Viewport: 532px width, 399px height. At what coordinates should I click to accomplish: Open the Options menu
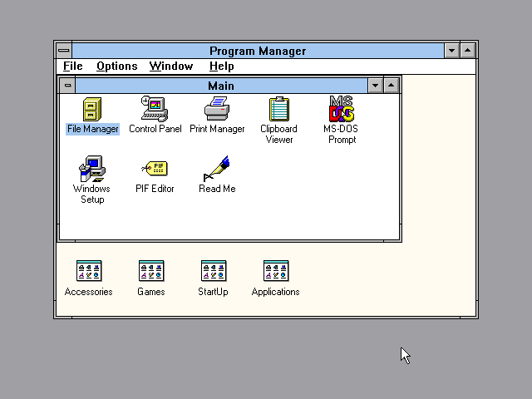coord(117,66)
